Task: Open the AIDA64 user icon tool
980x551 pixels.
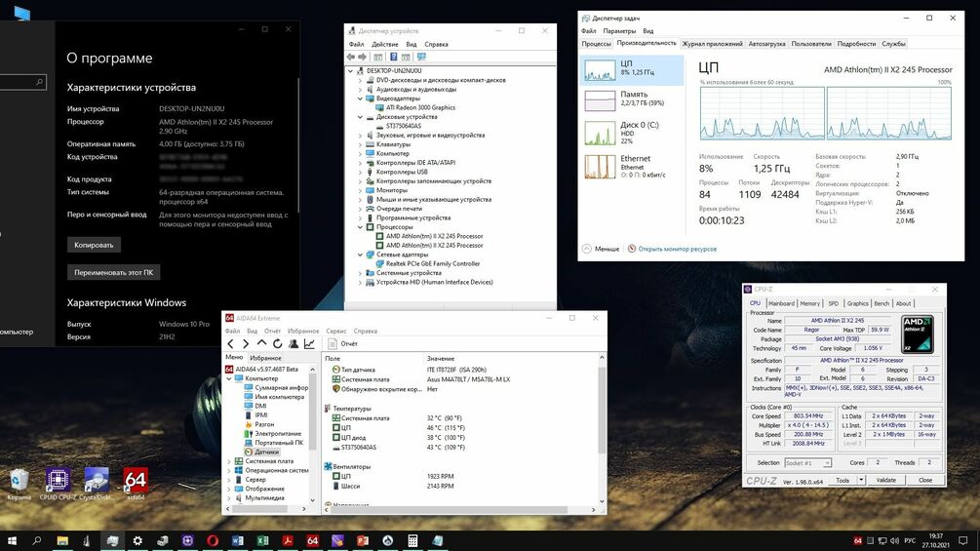Action: 294,343
